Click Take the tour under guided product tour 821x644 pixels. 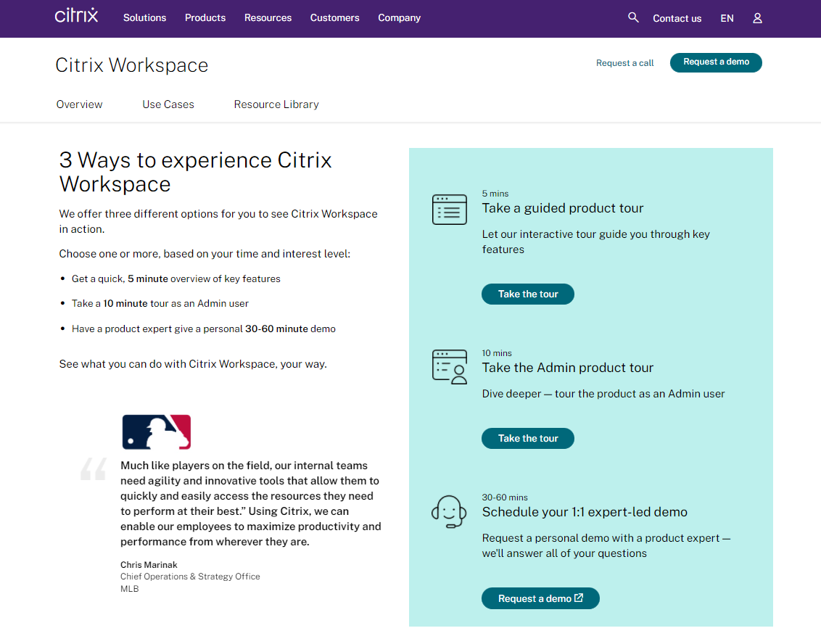[528, 294]
